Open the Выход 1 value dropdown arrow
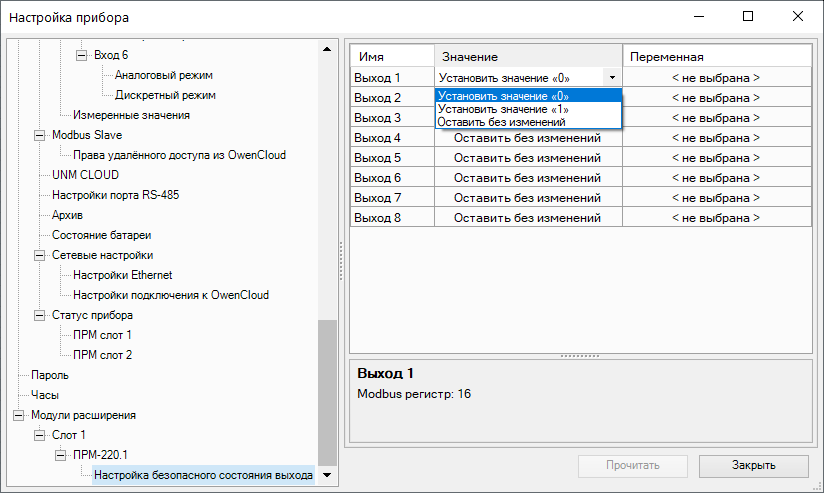This screenshot has height=493, width=824. (611, 77)
